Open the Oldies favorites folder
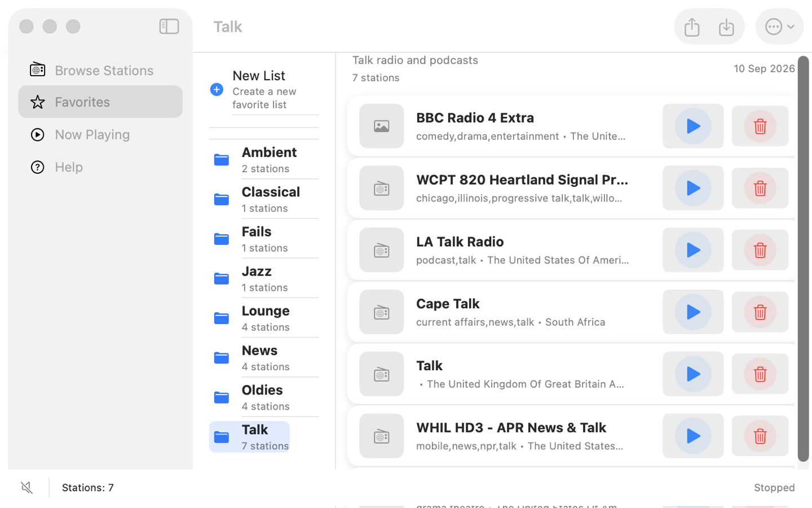The width and height of the screenshot is (812, 508). (x=264, y=397)
